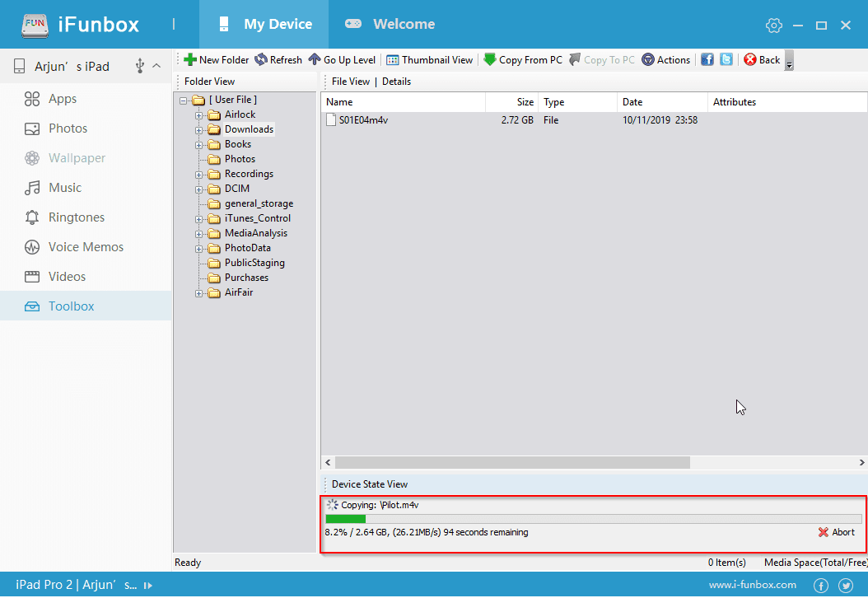Collapse the device panel with the caret

(156, 66)
